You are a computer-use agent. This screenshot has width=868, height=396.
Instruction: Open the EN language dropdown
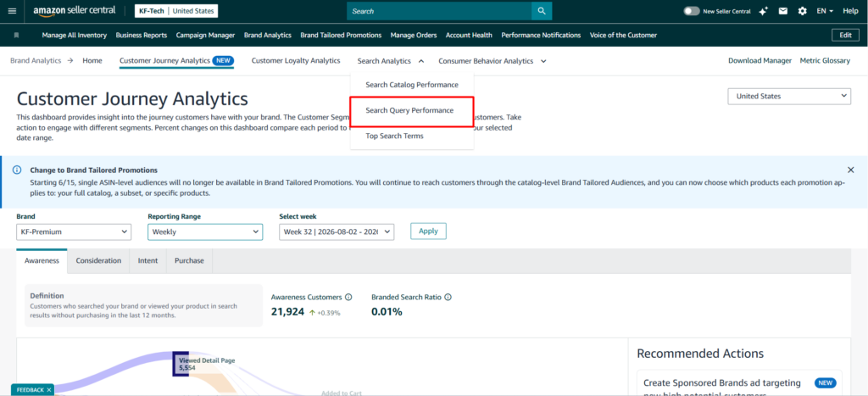[x=825, y=11]
